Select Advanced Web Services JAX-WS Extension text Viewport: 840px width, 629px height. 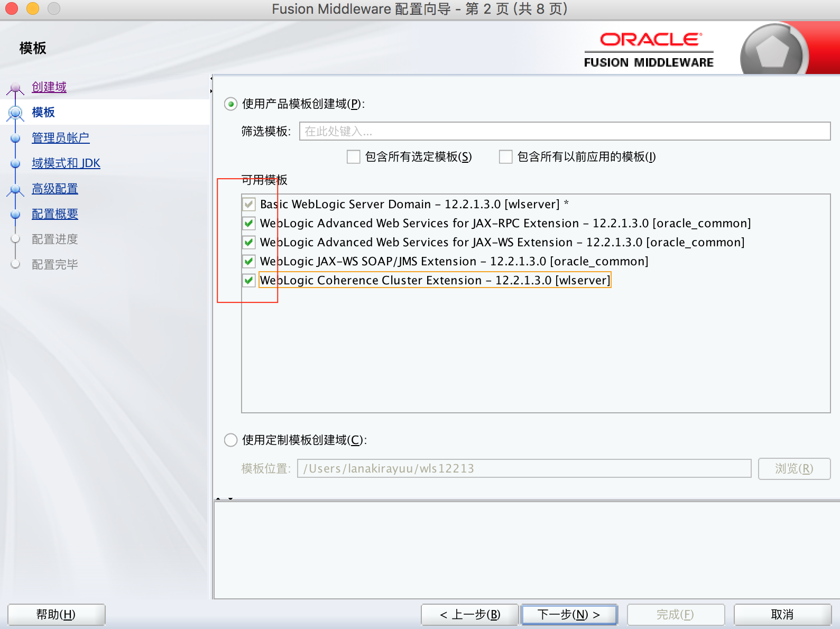pos(502,243)
